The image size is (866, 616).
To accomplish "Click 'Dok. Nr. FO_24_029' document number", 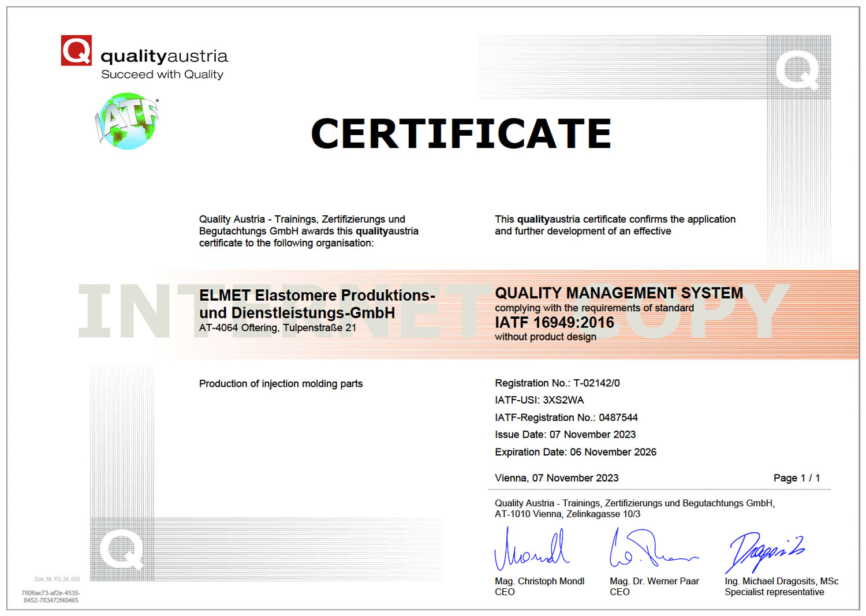I will pos(57,579).
